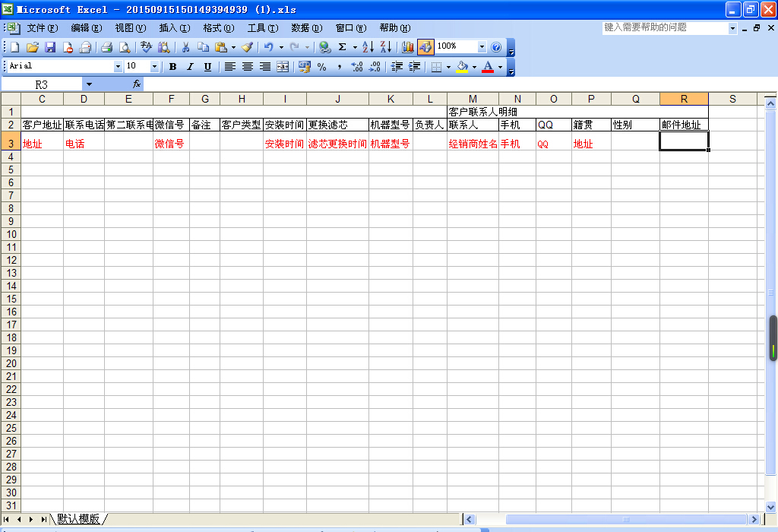Select the Format Painter brush
Image resolution: width=778 pixels, height=532 pixels.
pos(247,47)
